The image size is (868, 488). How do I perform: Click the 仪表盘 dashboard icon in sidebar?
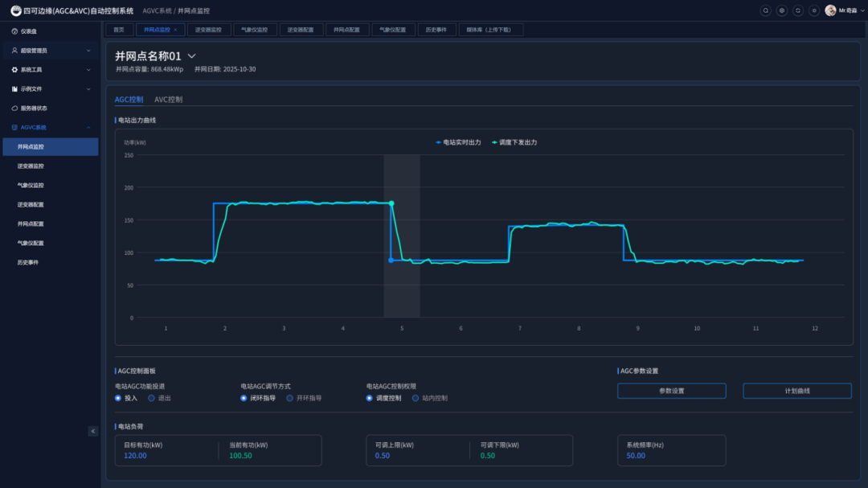14,31
